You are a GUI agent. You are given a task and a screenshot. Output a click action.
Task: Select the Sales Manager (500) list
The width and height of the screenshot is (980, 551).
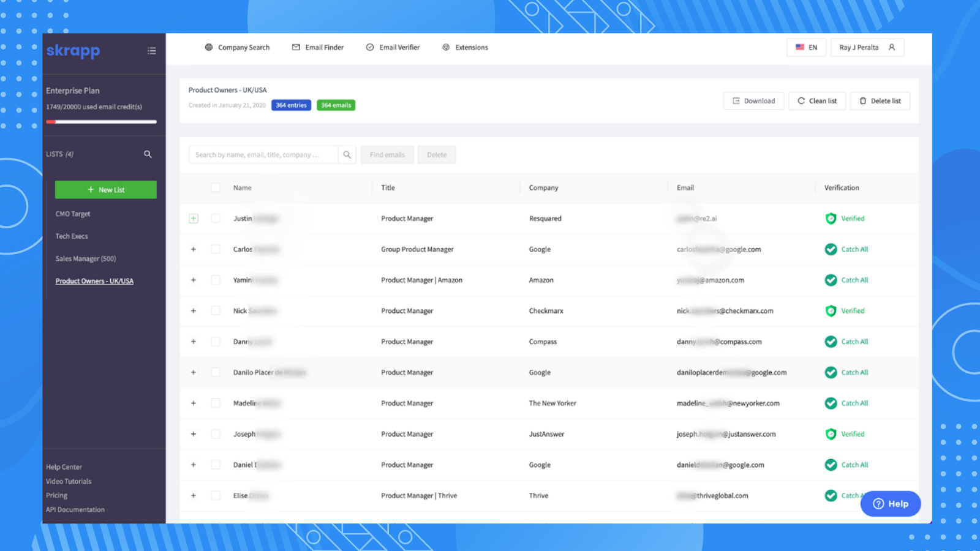(86, 258)
